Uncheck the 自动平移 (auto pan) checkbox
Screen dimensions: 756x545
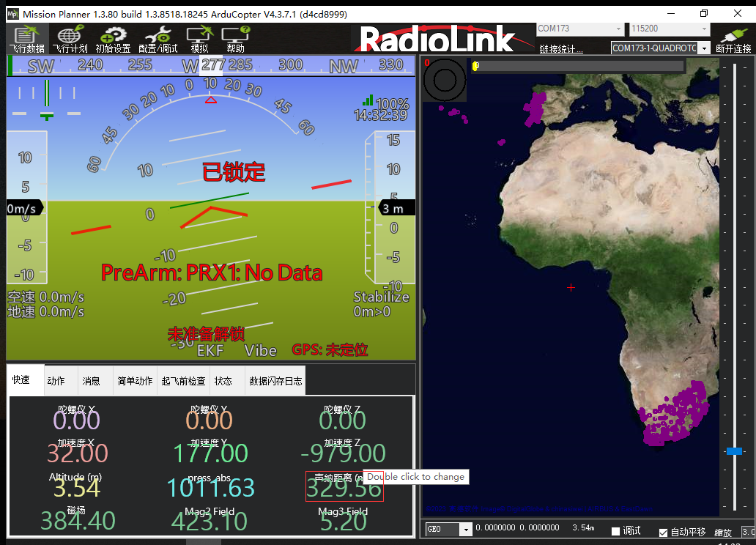[664, 532]
